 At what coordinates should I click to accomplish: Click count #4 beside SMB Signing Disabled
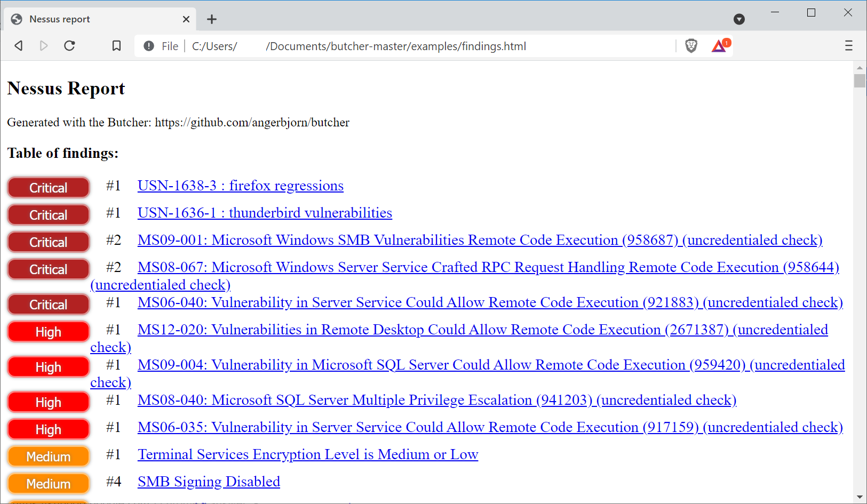pyautogui.click(x=114, y=482)
